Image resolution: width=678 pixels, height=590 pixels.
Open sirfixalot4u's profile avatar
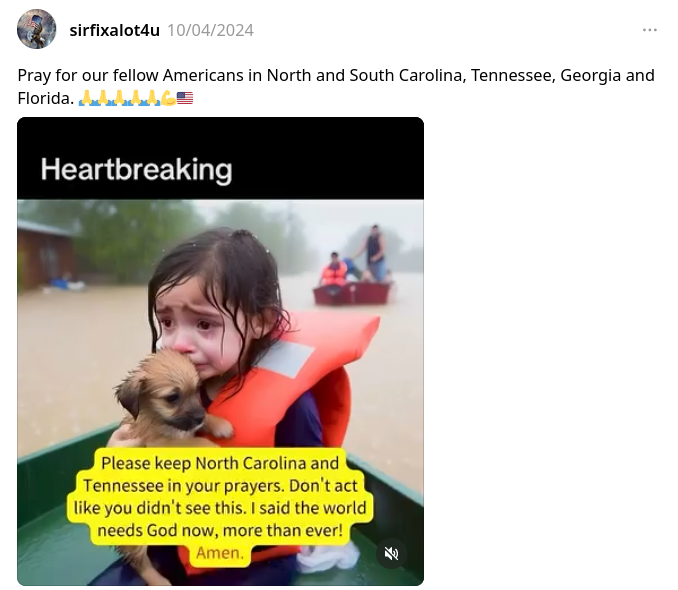point(36,29)
